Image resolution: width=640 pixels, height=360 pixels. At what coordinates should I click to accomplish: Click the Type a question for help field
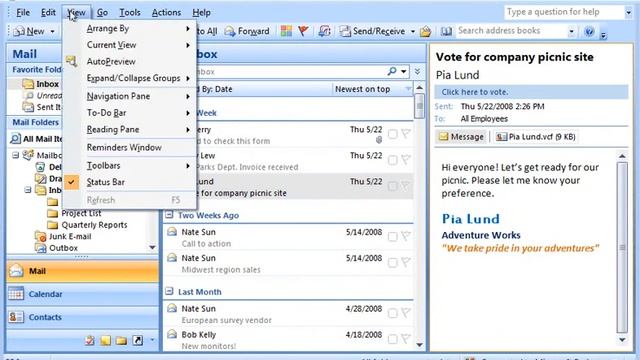point(564,12)
